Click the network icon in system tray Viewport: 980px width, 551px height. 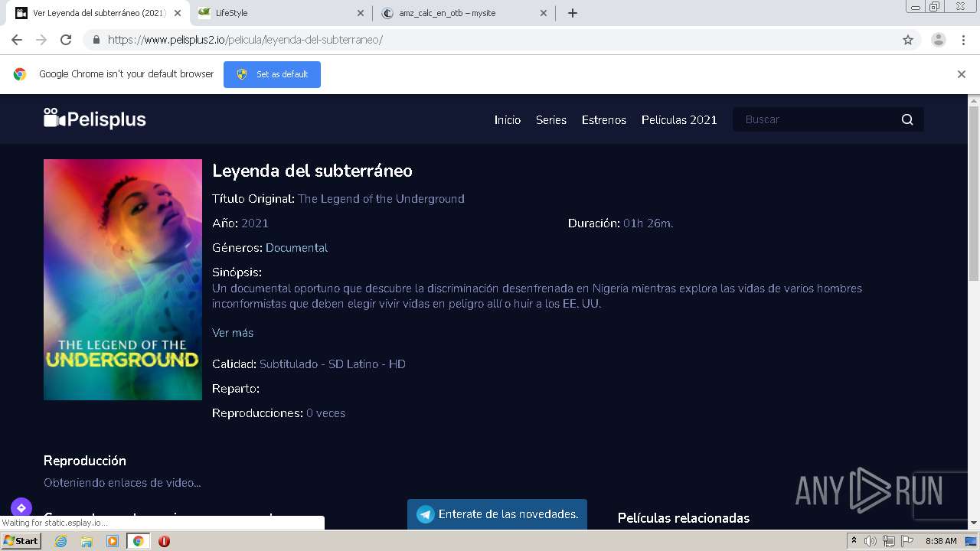tap(889, 541)
